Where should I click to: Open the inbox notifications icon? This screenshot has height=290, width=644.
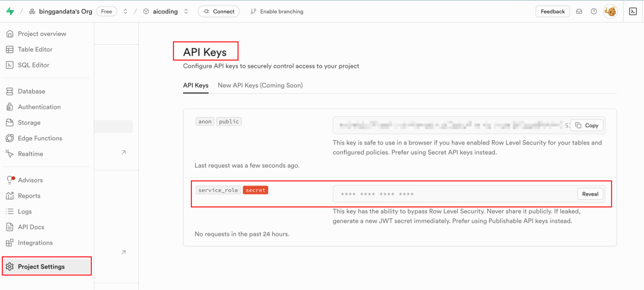579,11
